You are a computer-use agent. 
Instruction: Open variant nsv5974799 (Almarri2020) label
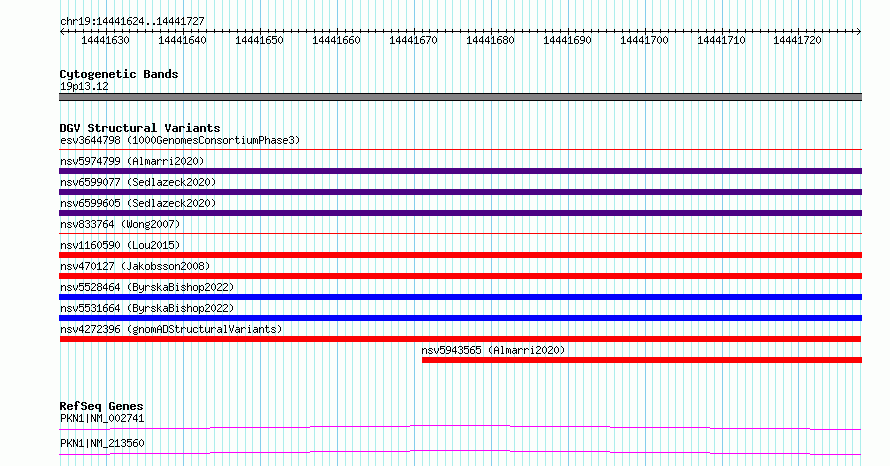[x=132, y=161]
